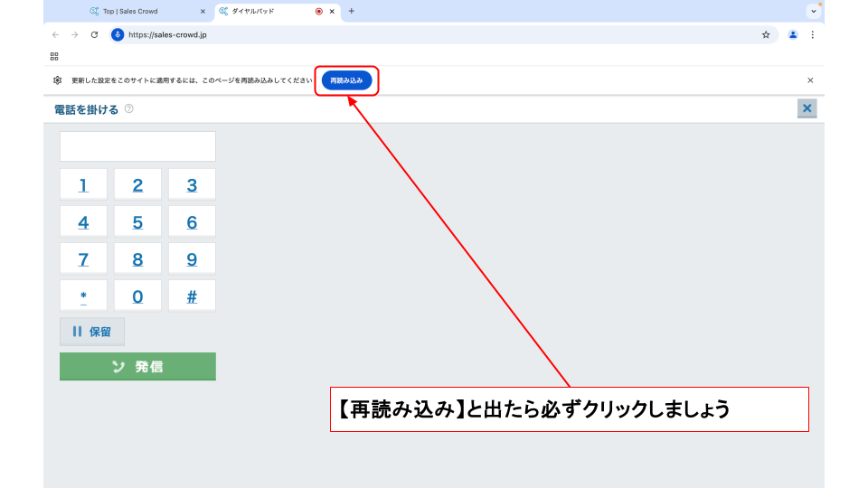This screenshot has width=868, height=488.
Task: Close the ダイヤルパッド browser tab
Action: (333, 11)
